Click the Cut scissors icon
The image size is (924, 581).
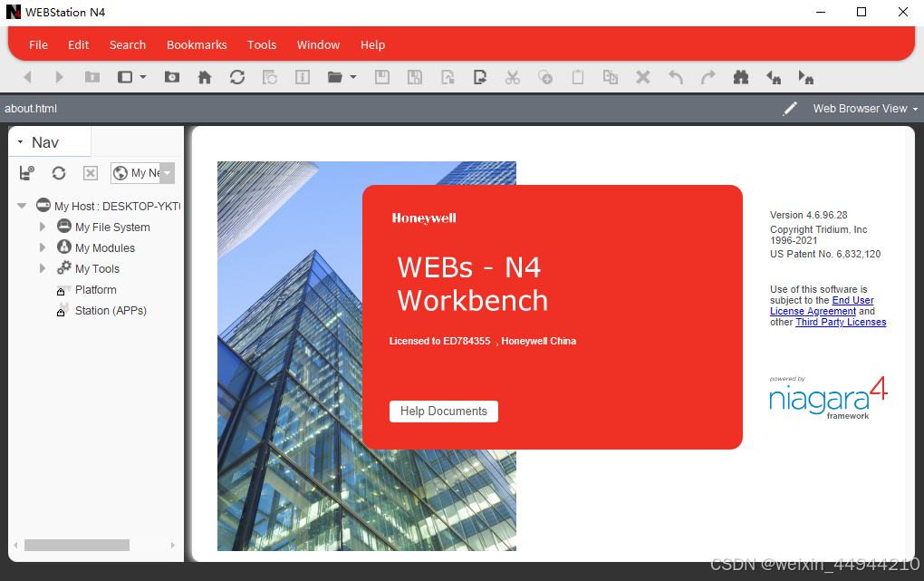point(513,77)
